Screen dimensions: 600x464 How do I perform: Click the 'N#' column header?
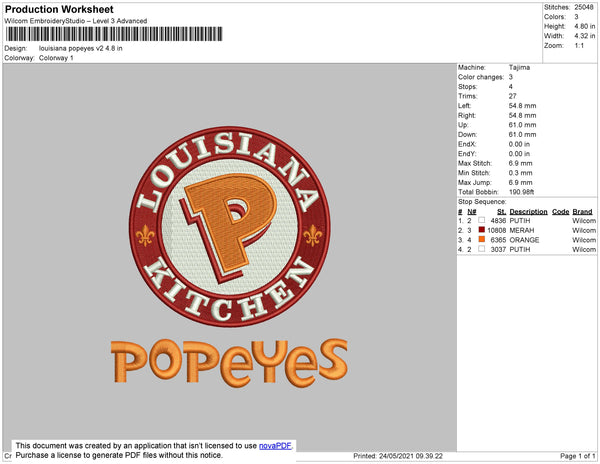pos(472,212)
